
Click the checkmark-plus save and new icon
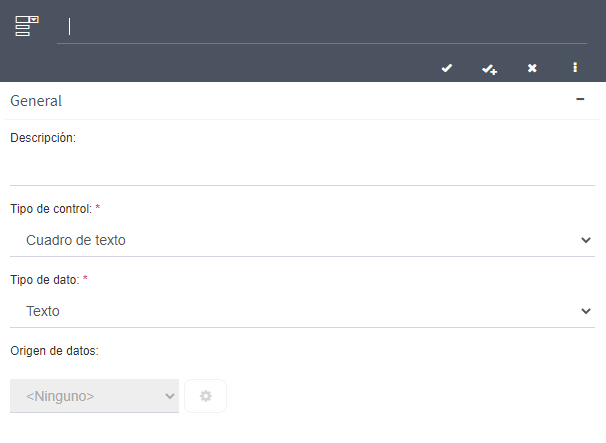tap(489, 69)
